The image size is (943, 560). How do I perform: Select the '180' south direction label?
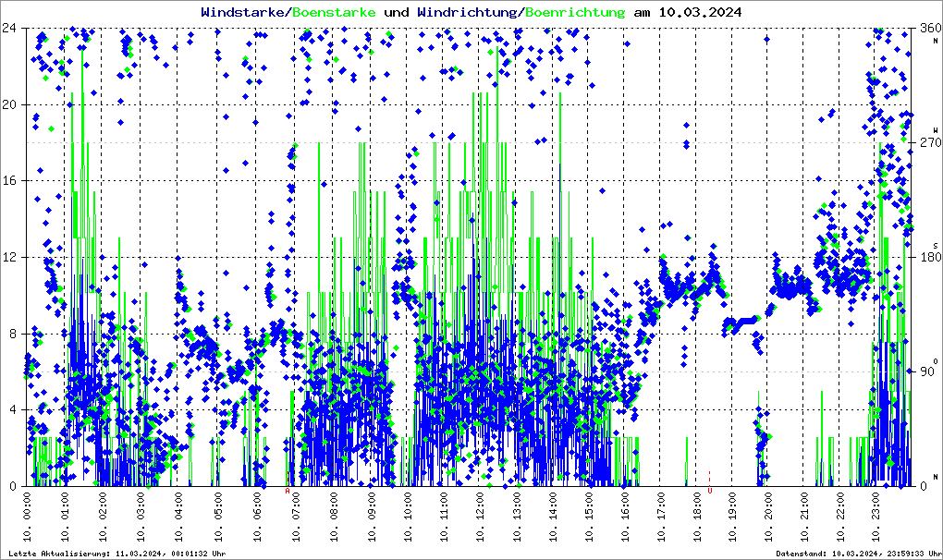[928, 257]
